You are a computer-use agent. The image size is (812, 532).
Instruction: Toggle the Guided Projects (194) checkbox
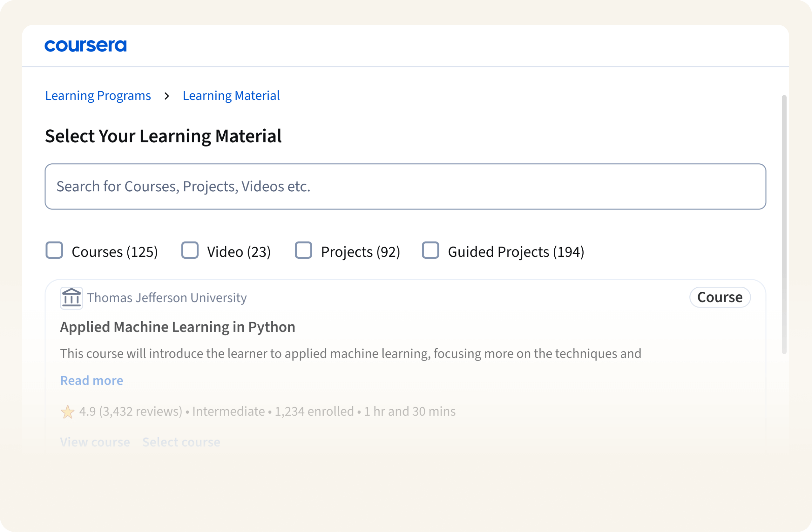tap(430, 250)
